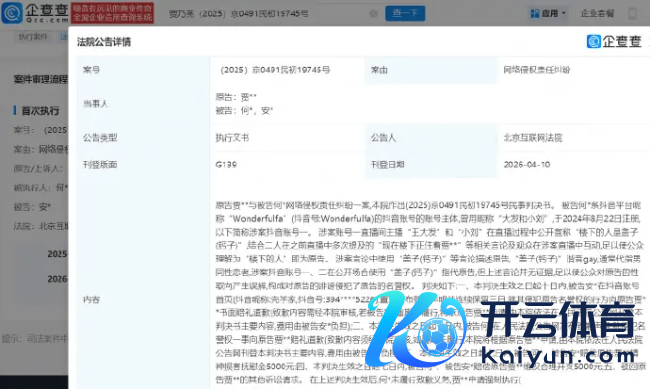Select the G139 publication page value
Screen dimensions: 650x389
226,165
